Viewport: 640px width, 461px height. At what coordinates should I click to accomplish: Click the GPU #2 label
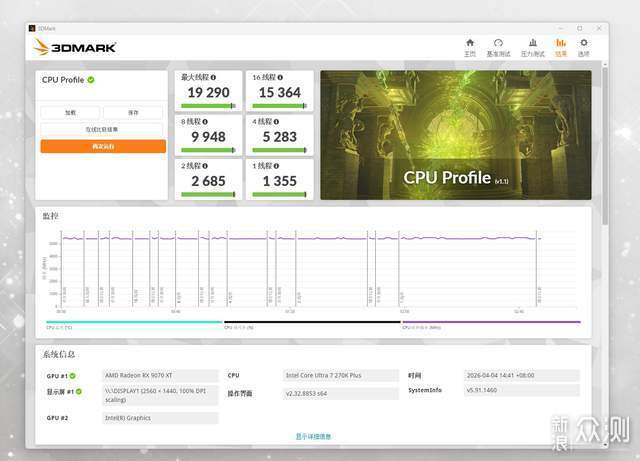57,418
